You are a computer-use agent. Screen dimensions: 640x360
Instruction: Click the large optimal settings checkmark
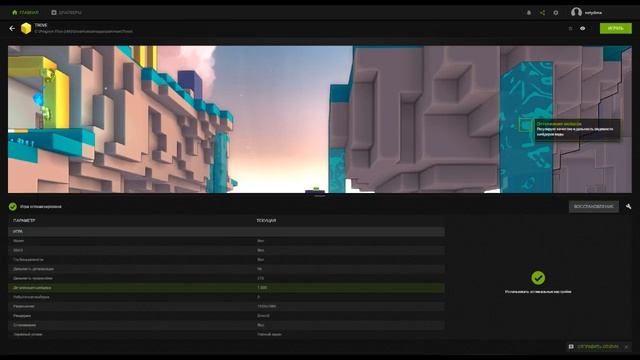point(538,278)
